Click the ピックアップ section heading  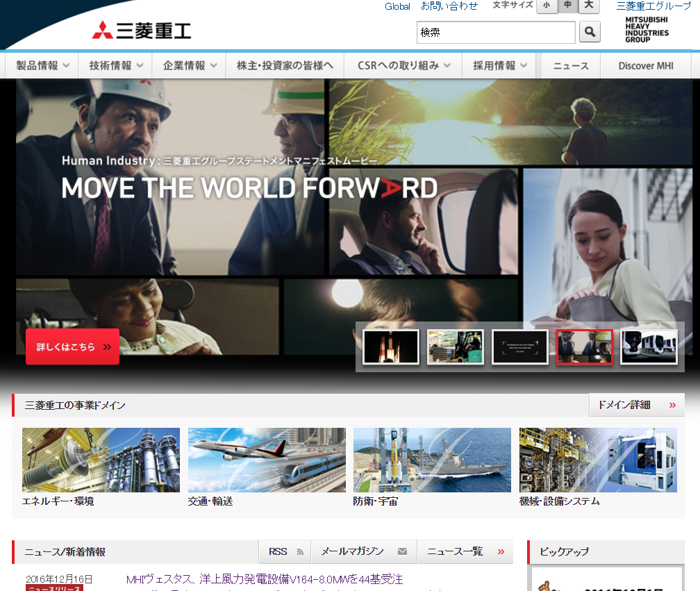click(564, 551)
